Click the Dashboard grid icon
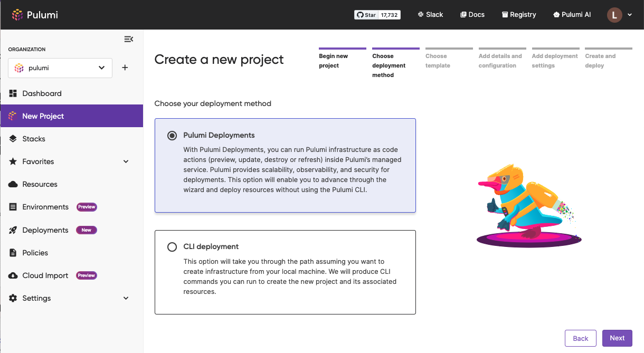Image resolution: width=644 pixels, height=353 pixels. tap(13, 93)
